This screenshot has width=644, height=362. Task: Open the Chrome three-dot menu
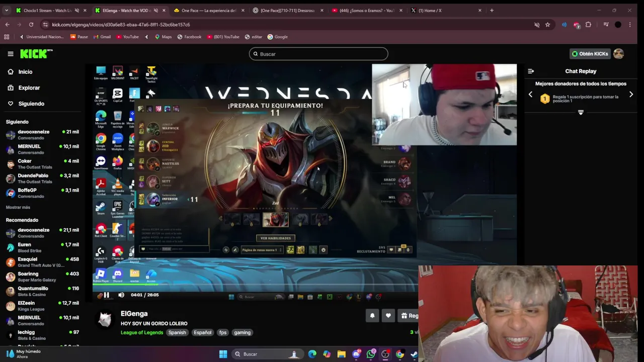pos(630,25)
